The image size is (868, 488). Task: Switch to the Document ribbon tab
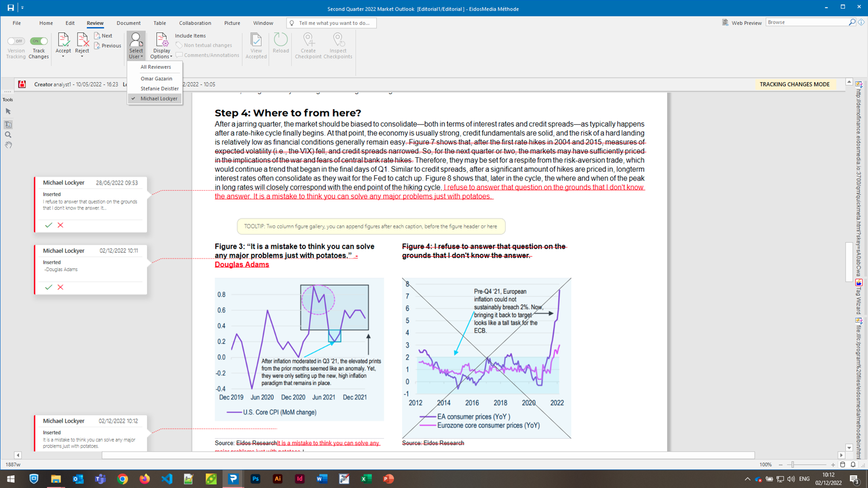(128, 23)
